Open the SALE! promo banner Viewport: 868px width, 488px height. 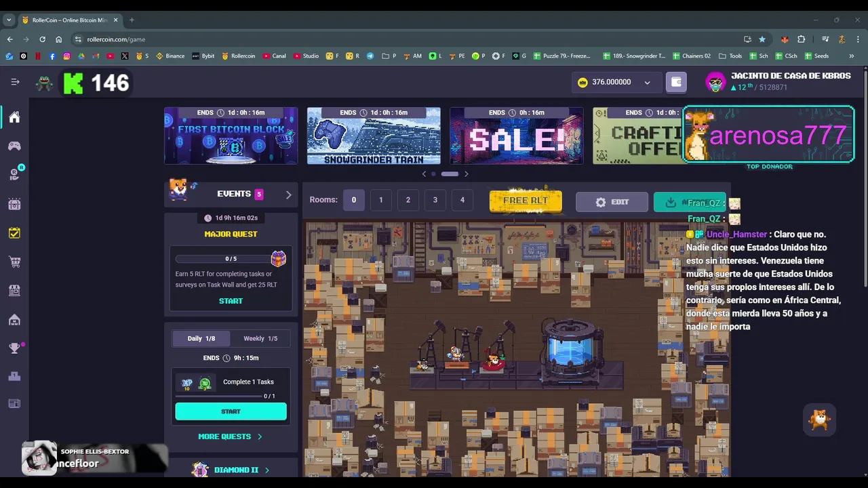pos(516,136)
